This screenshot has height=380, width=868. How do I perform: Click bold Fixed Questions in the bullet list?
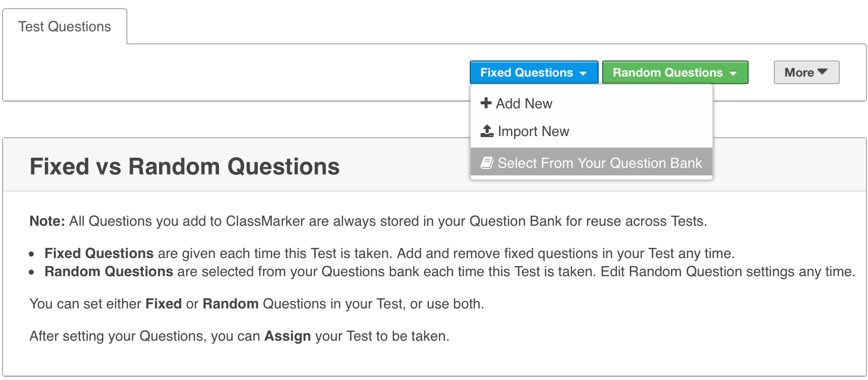[99, 254]
